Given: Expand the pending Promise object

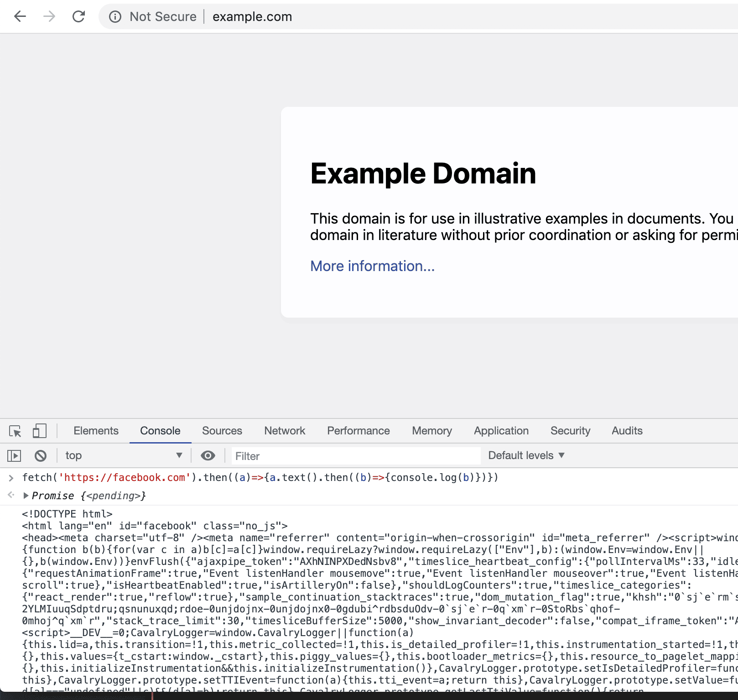Looking at the screenshot, I should coord(26,496).
